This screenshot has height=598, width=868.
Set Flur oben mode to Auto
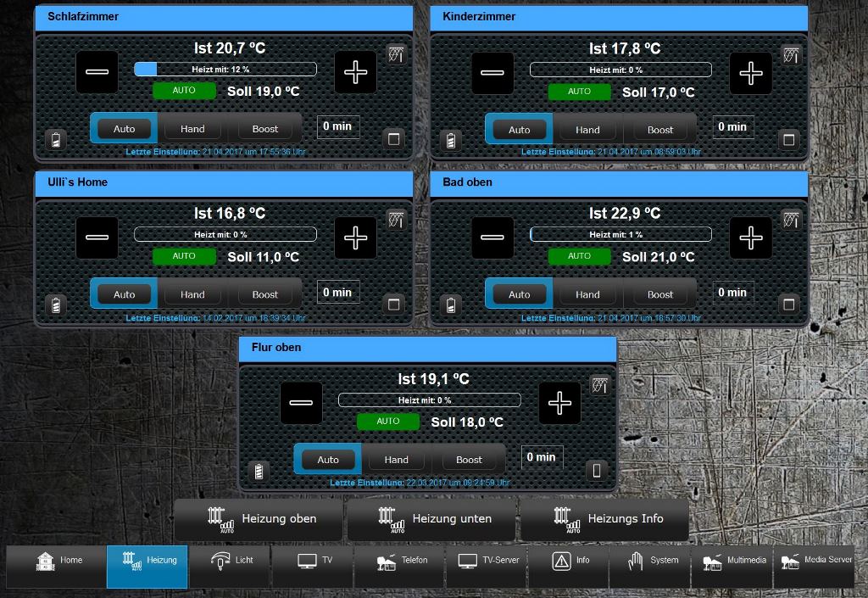point(328,460)
